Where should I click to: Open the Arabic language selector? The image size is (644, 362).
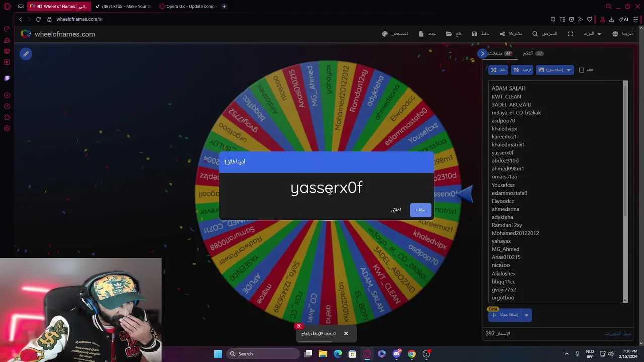click(623, 34)
